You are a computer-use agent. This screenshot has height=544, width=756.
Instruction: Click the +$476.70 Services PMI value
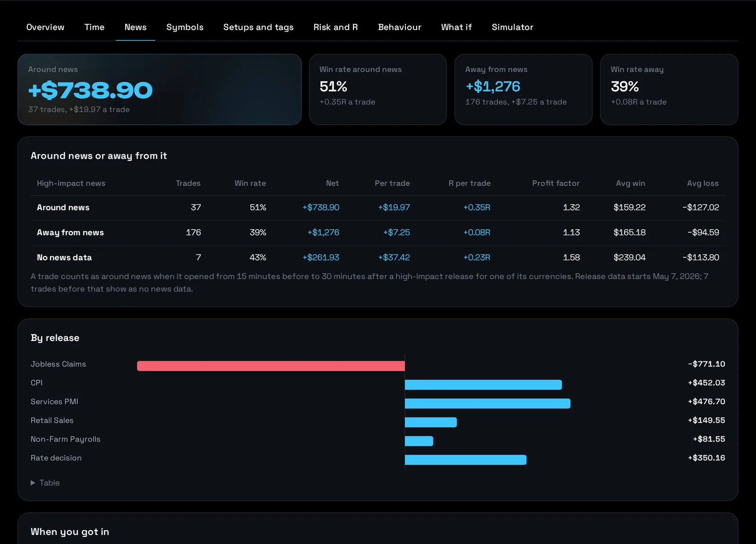(706, 402)
